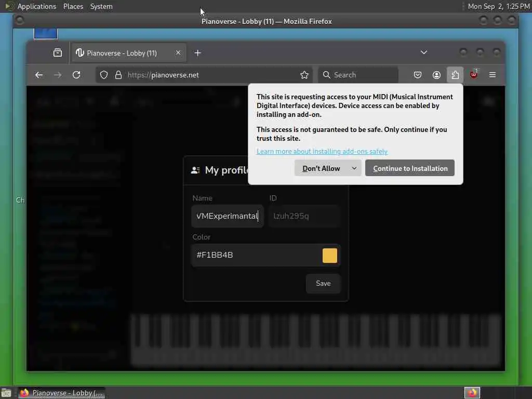532x399 pixels.
Task: Open the Applications menu
Action: [37, 6]
